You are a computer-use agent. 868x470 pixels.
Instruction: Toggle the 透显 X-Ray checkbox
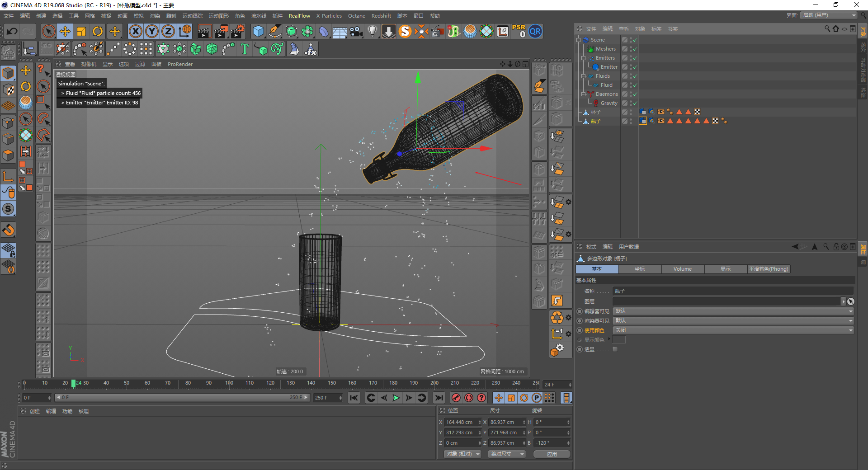click(x=615, y=349)
